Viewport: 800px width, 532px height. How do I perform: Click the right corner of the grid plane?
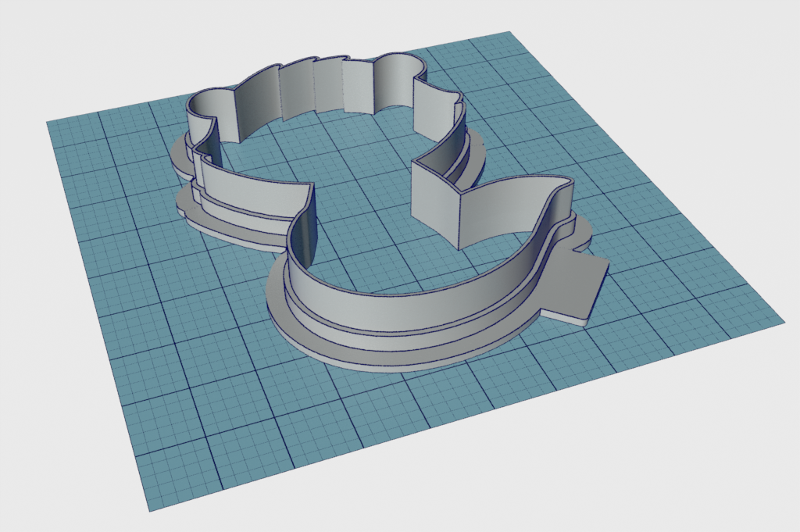[782, 320]
